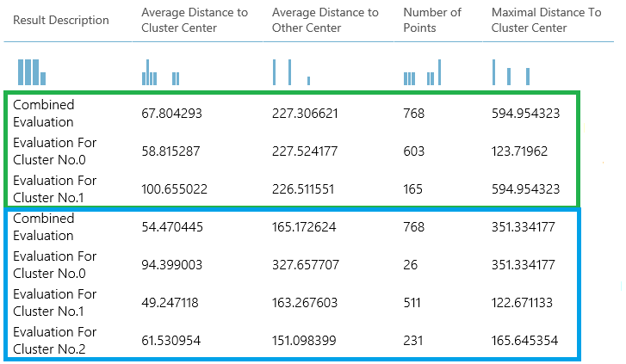Select the 511 number of points cell
This screenshot has width=626, height=364.
(x=413, y=303)
